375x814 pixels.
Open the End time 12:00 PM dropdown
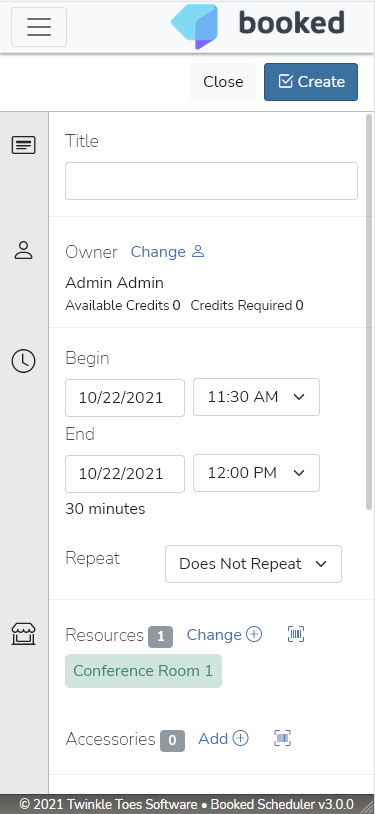point(257,473)
